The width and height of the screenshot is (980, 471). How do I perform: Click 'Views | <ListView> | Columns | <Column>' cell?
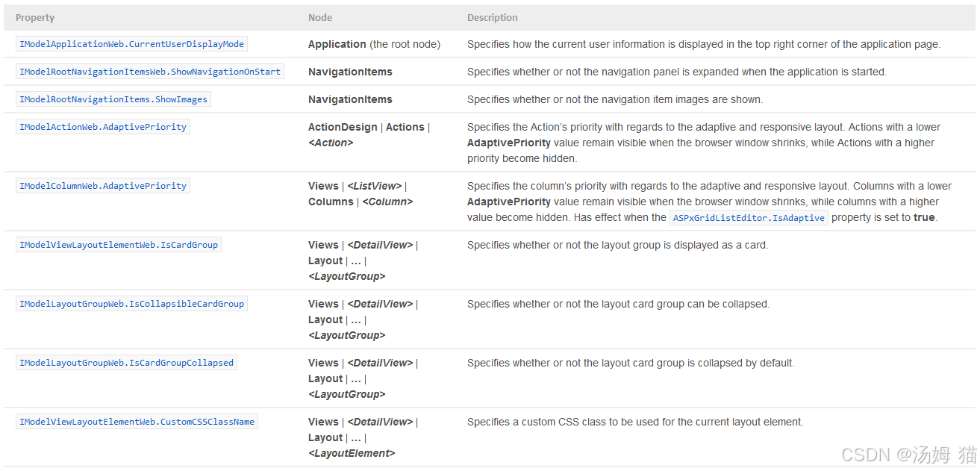click(x=361, y=194)
